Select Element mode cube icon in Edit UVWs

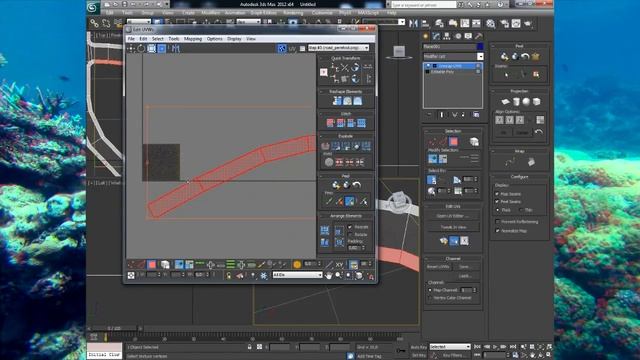(x=165, y=264)
